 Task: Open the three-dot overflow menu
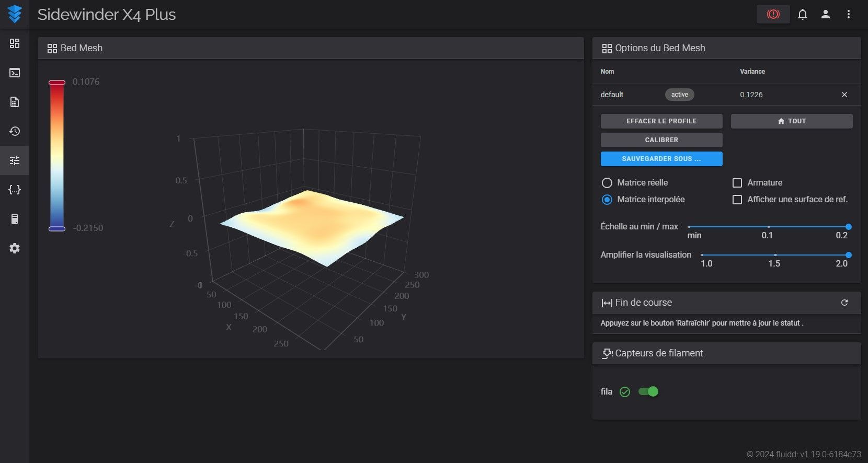[849, 14]
